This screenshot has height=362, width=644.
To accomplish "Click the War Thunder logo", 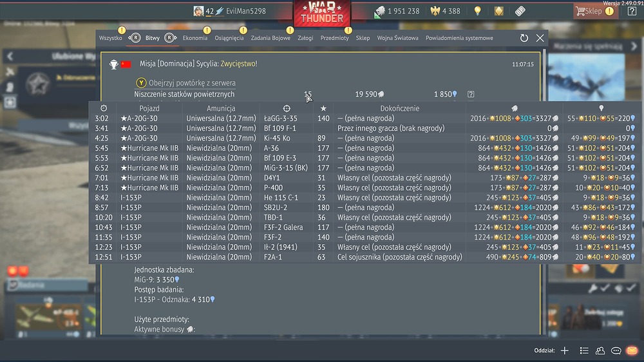I will 322,13.
